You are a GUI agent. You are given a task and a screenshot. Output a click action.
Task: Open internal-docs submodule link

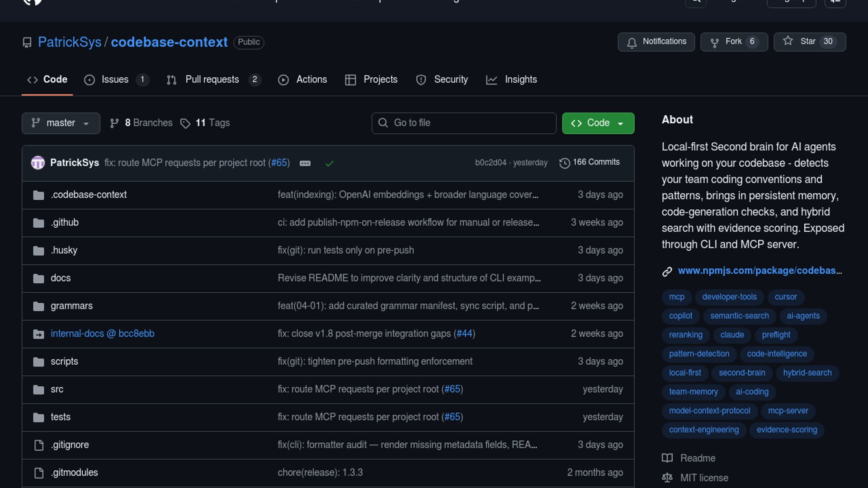click(102, 333)
